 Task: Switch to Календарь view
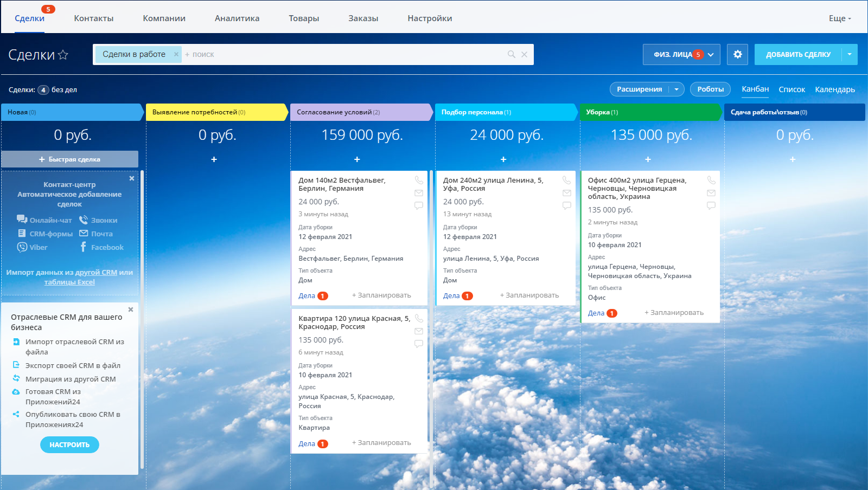[834, 89]
